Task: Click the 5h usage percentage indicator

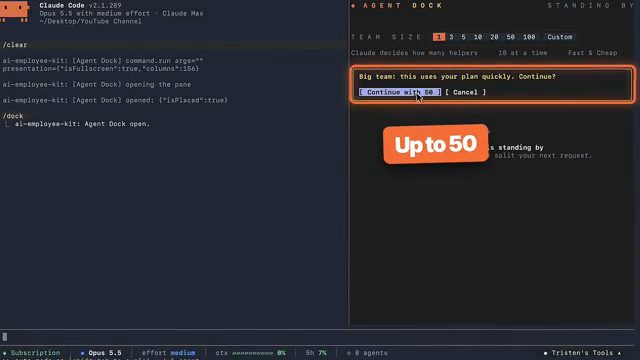Action: pos(316,353)
